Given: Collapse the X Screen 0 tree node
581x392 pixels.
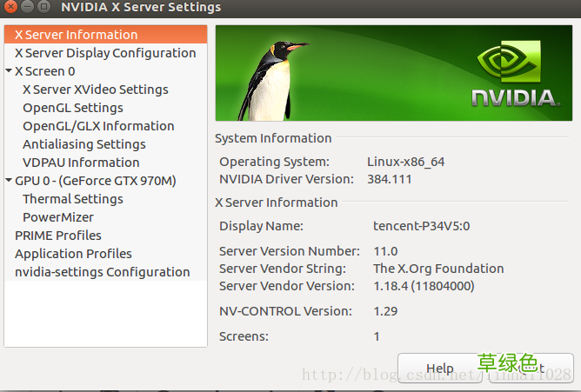Looking at the screenshot, I should pyautogui.click(x=9, y=71).
